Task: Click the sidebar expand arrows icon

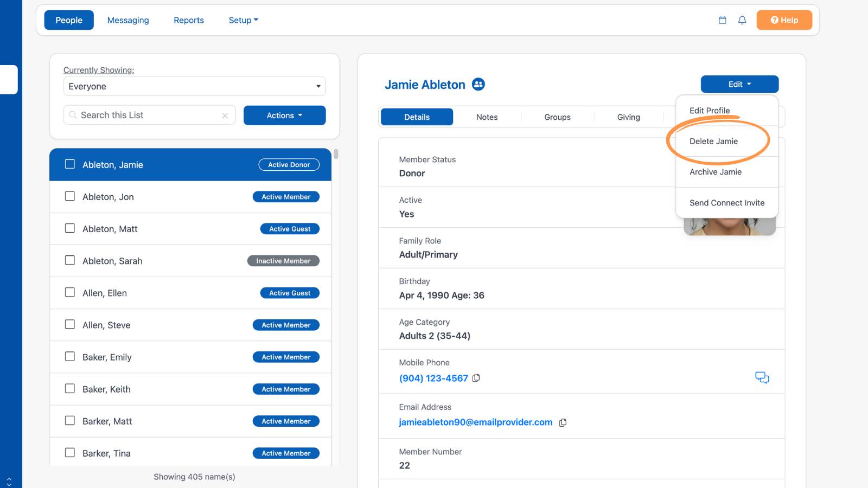Action: (9, 481)
